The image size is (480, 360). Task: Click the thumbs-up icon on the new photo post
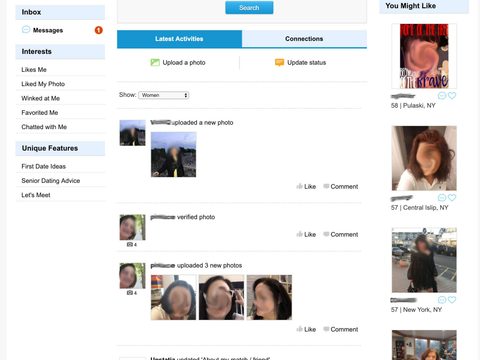299,186
